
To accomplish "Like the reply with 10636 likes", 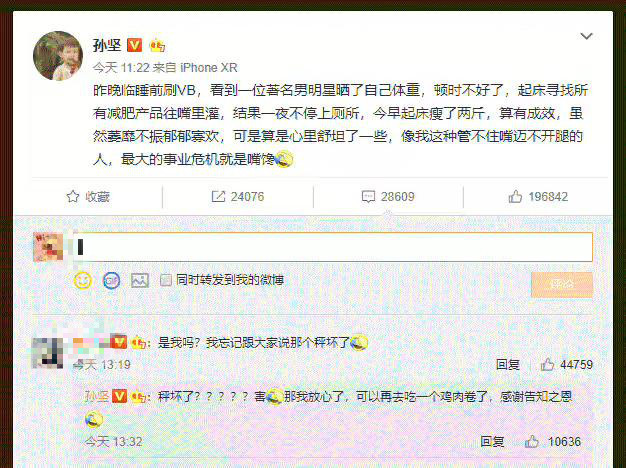I will (x=531, y=441).
